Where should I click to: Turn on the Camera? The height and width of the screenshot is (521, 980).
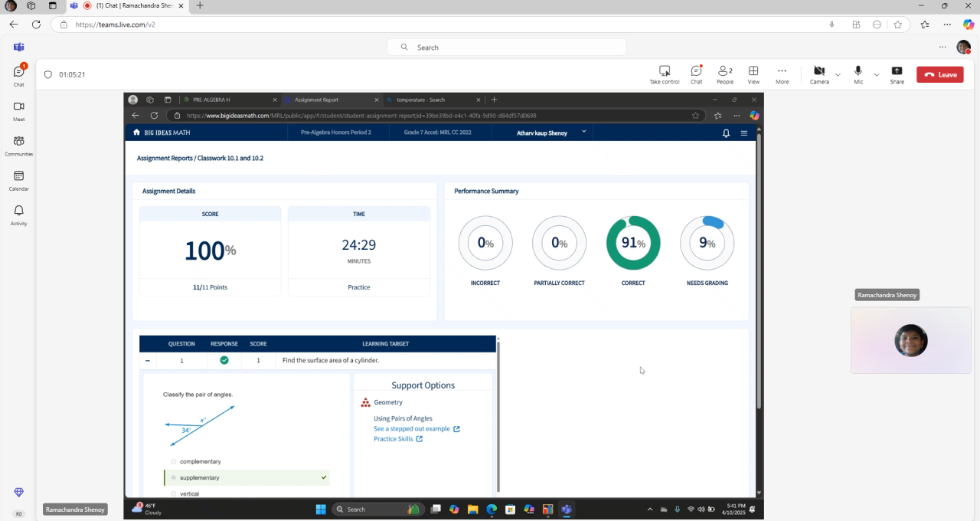pyautogui.click(x=818, y=74)
